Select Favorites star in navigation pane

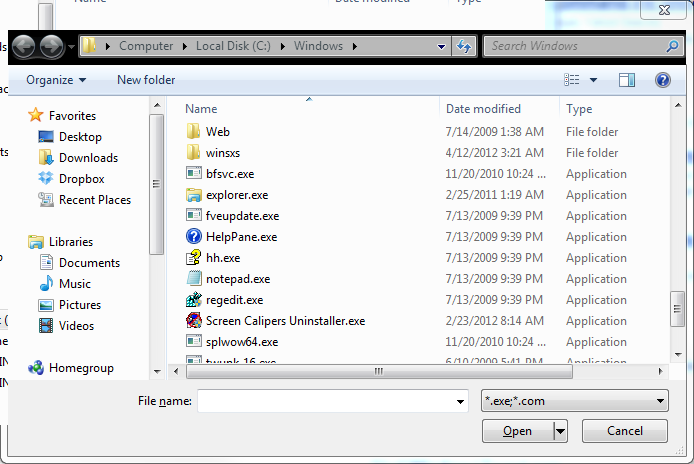35,115
